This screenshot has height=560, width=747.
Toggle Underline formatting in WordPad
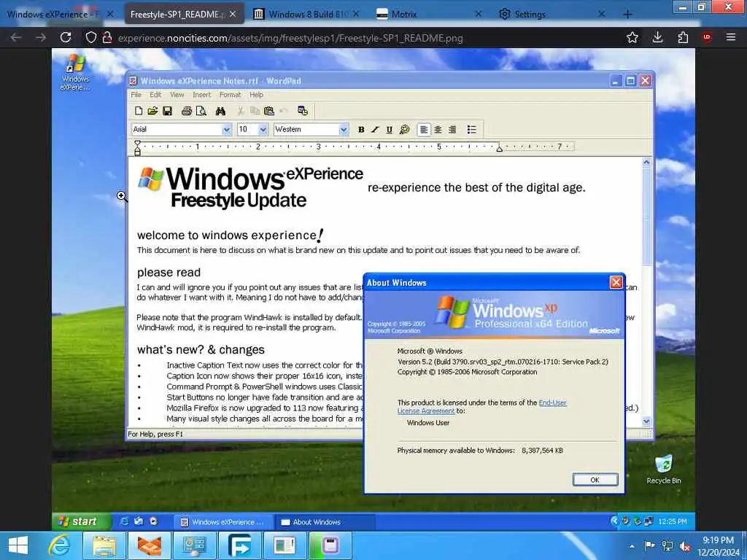pyautogui.click(x=390, y=130)
